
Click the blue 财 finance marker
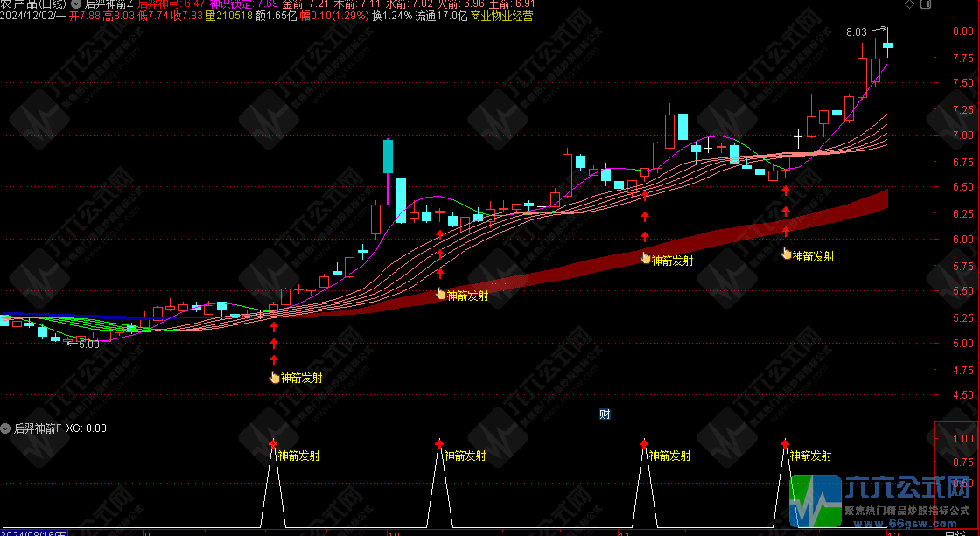605,414
